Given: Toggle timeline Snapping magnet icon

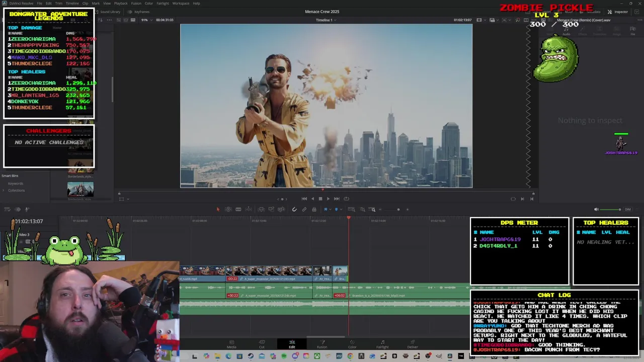Looking at the screenshot, I should (x=294, y=209).
